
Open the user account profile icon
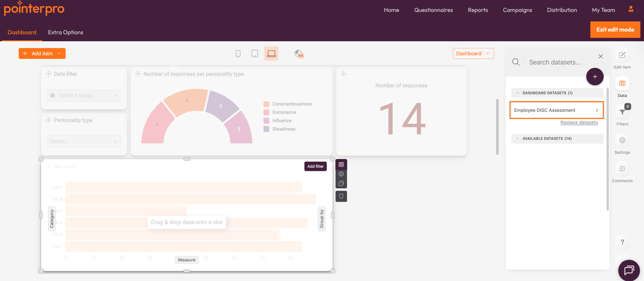pyautogui.click(x=631, y=9)
